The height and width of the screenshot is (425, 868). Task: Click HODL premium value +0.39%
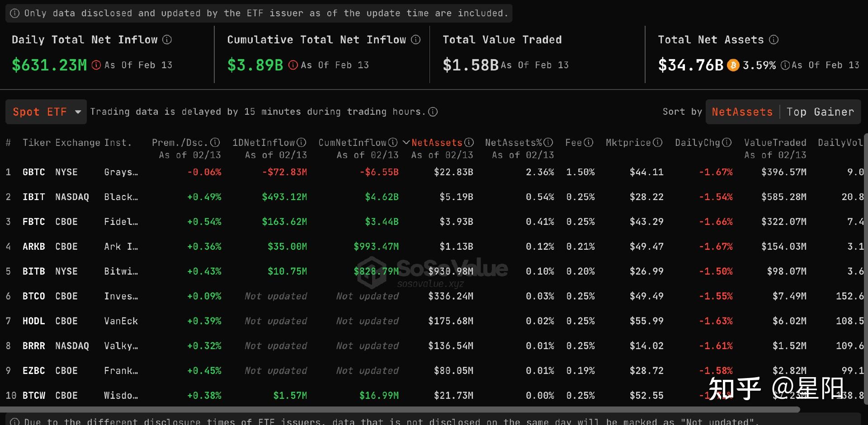pos(204,321)
